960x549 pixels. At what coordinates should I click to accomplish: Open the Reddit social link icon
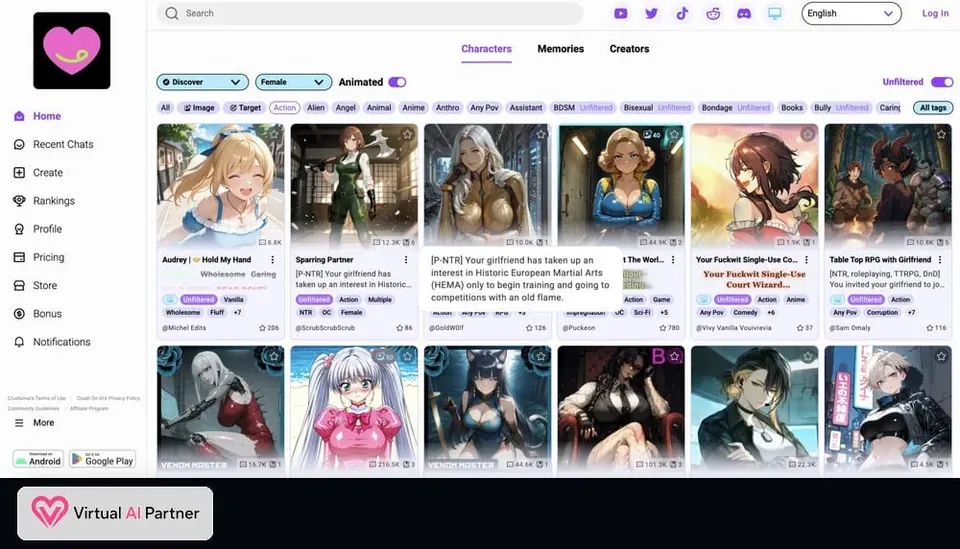713,13
